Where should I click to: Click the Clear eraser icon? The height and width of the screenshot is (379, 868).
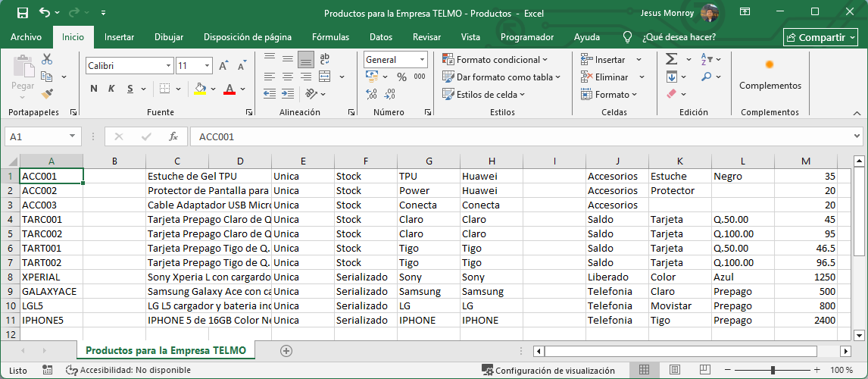pos(672,94)
